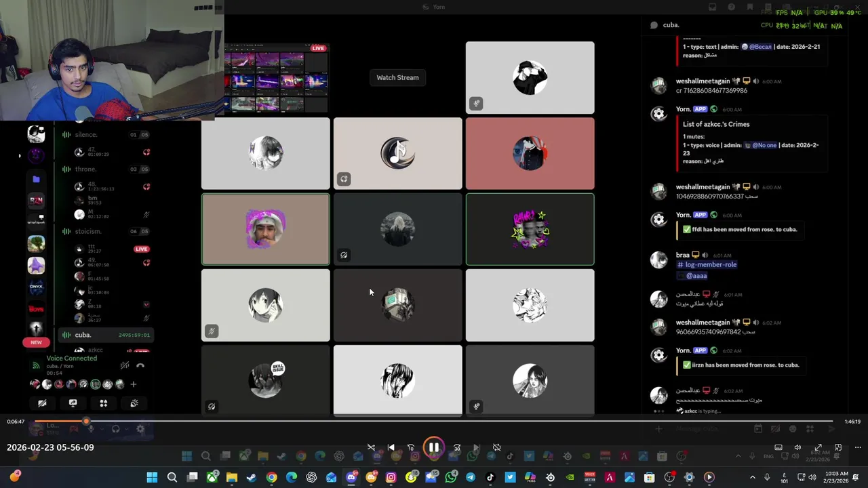The image size is (868, 488).
Task: Open the R2N server icon
Action: 36,200
